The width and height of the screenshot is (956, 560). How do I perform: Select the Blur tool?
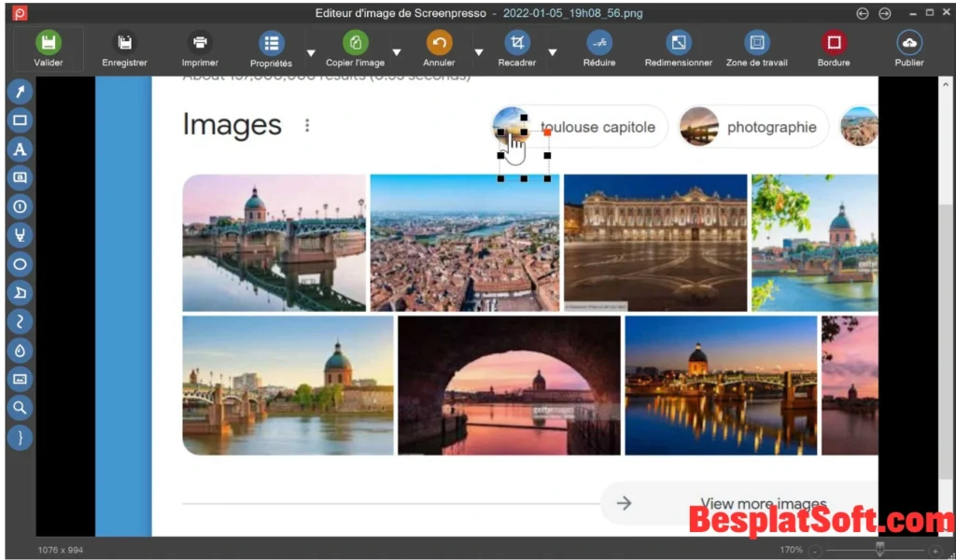pyautogui.click(x=20, y=350)
